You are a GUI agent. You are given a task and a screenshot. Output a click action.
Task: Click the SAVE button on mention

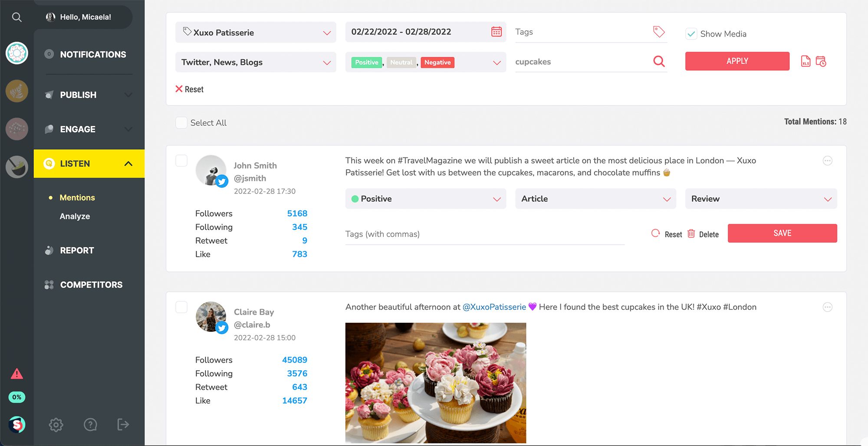[x=782, y=233]
